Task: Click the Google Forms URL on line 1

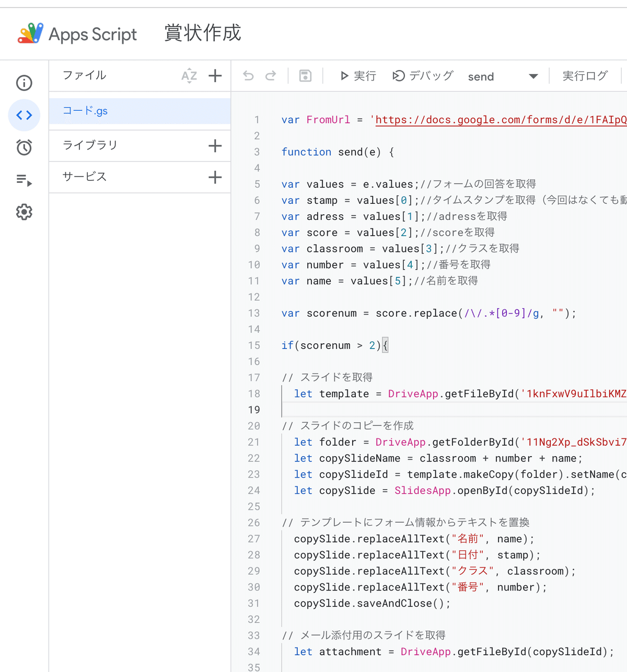Action: [501, 120]
